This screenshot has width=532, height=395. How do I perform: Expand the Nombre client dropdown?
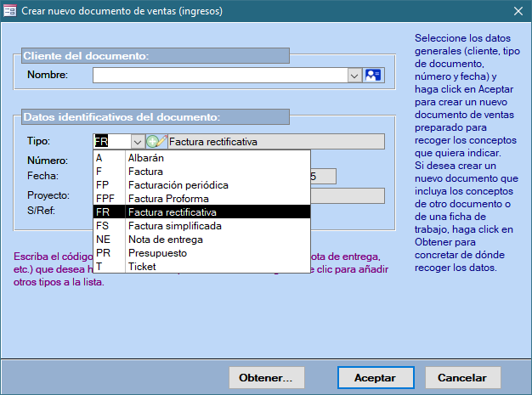point(354,75)
